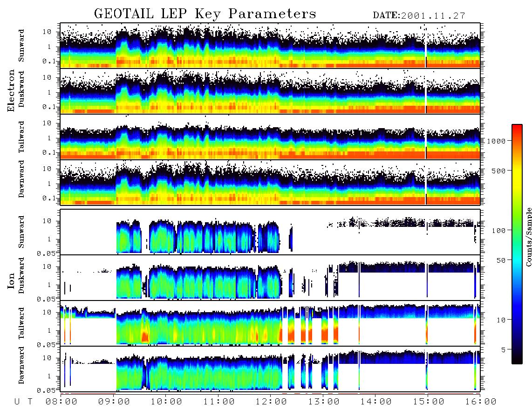This screenshot has height=410, width=532.
Task: Click the 10 colorbar tick label
Action: (x=501, y=320)
